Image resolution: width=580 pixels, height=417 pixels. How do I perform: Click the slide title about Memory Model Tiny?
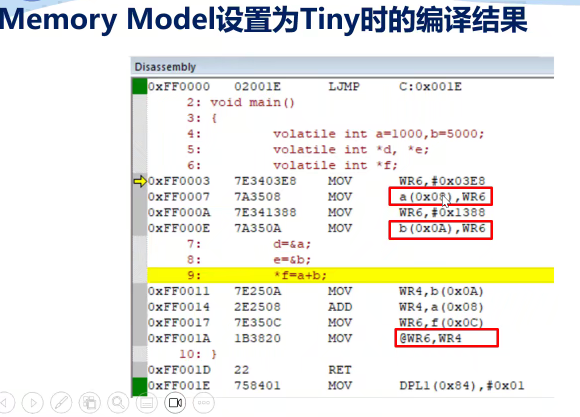click(263, 19)
